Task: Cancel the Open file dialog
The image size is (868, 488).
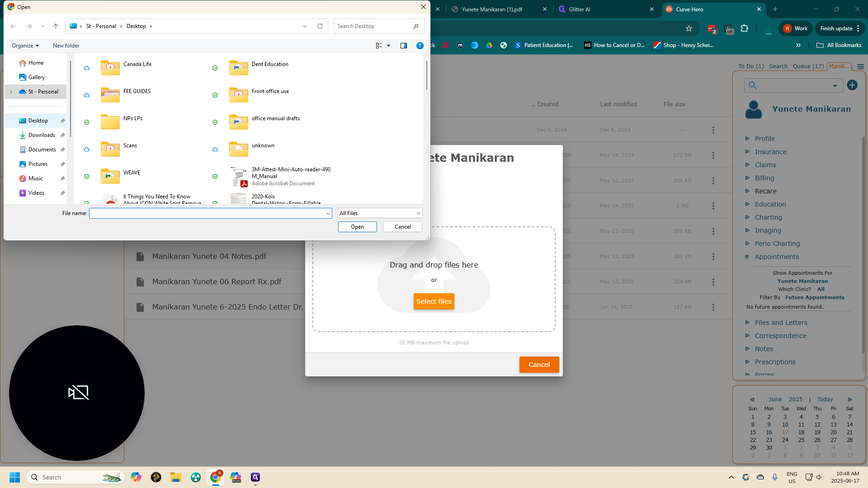Action: click(402, 227)
